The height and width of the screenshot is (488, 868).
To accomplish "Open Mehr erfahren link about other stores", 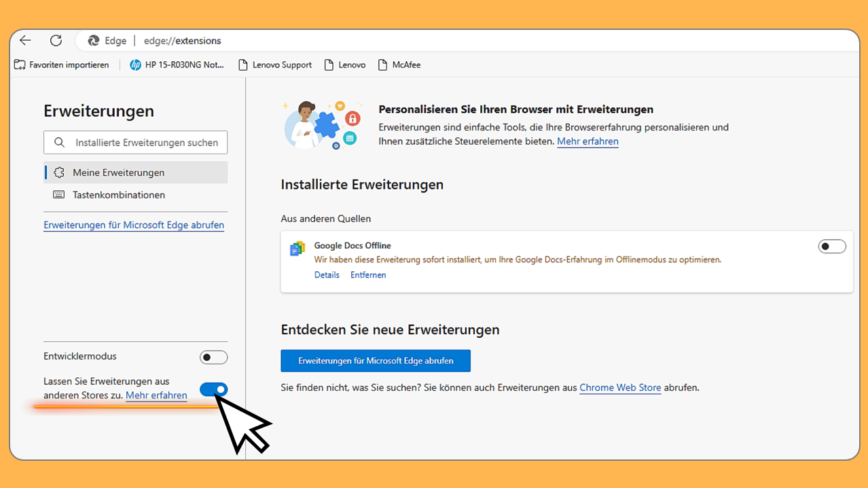I will click(156, 395).
